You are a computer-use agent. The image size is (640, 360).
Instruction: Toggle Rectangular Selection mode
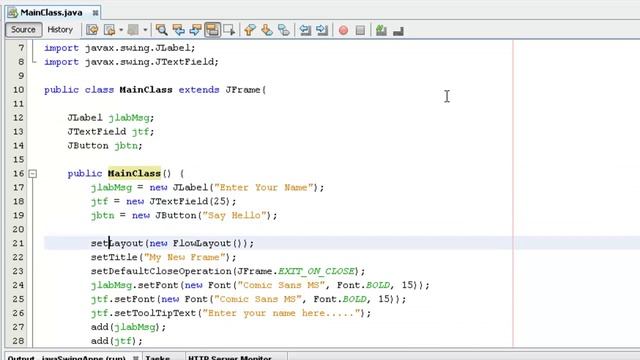click(x=229, y=30)
